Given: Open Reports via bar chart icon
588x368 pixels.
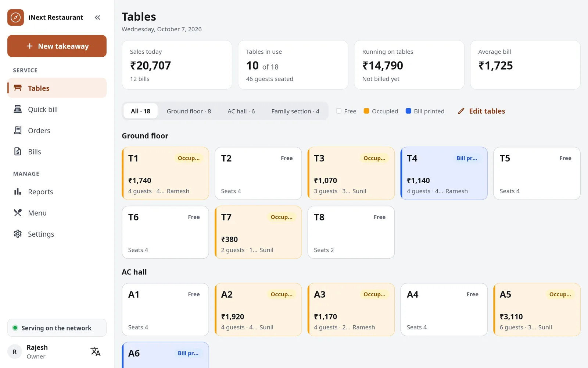Looking at the screenshot, I should (x=18, y=191).
